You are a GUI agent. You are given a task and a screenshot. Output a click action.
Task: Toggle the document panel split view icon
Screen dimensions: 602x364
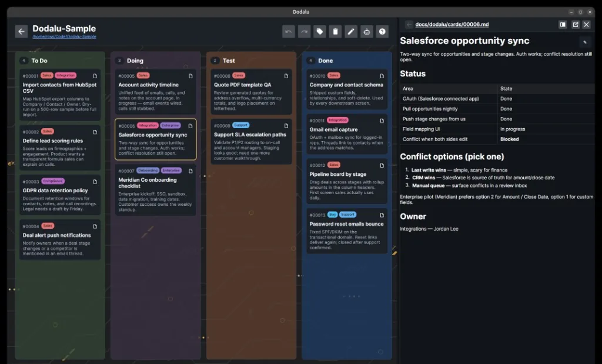pos(563,25)
